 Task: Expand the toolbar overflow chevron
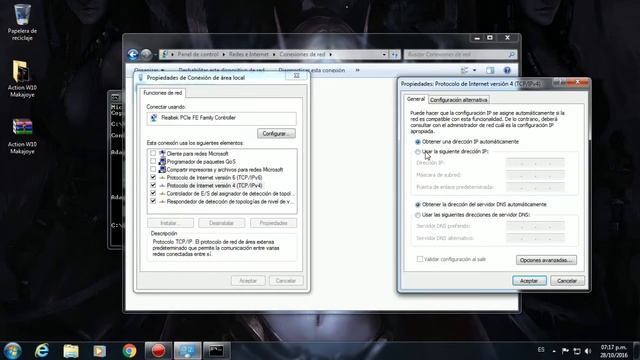(x=358, y=70)
